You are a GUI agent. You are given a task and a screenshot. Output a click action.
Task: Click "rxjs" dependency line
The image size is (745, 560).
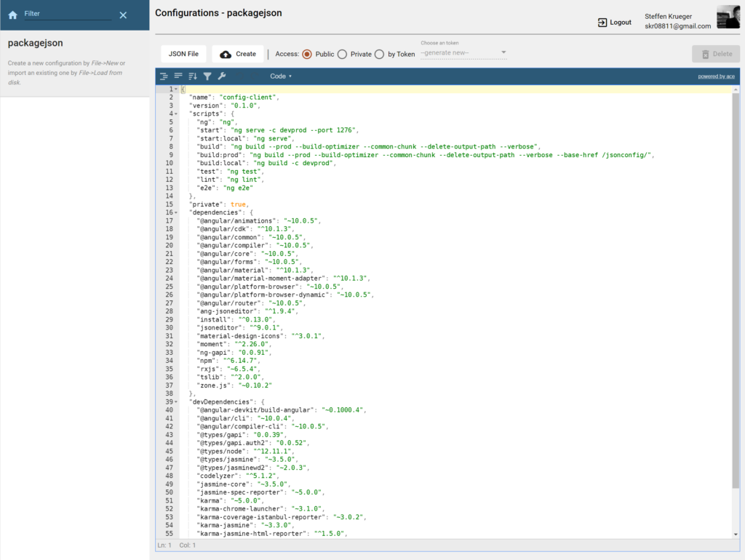[x=227, y=369]
